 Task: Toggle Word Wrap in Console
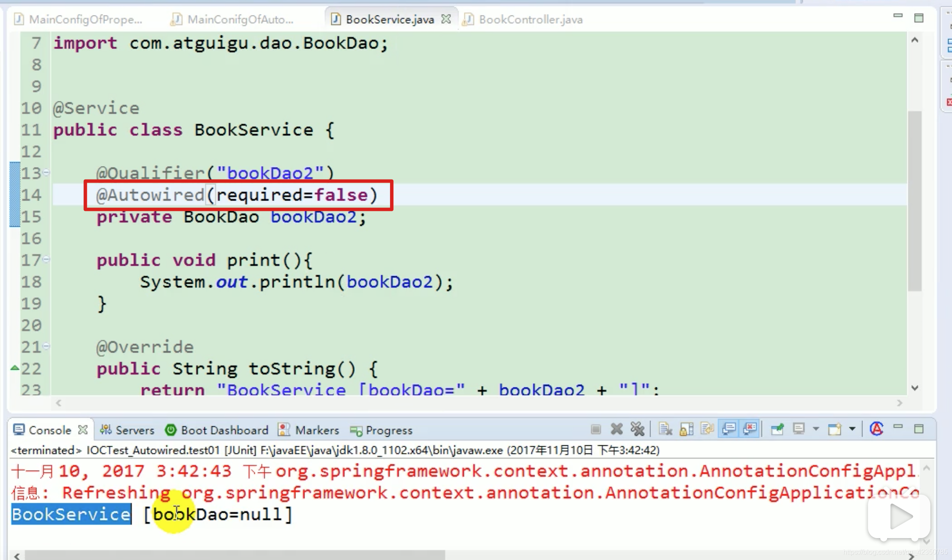pos(707,429)
